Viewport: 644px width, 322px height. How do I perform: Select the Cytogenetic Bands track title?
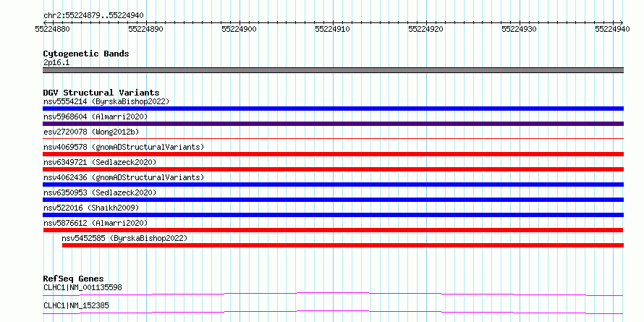coord(86,54)
